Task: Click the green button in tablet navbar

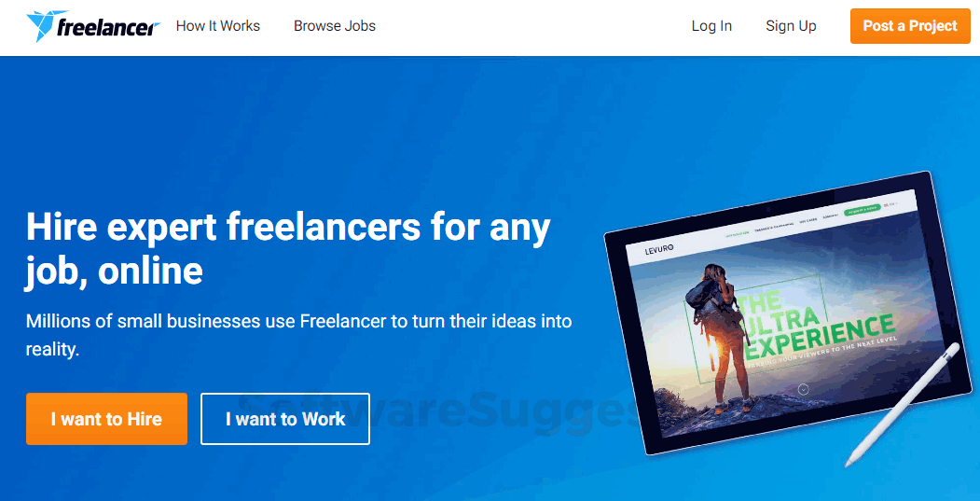Action: (863, 210)
